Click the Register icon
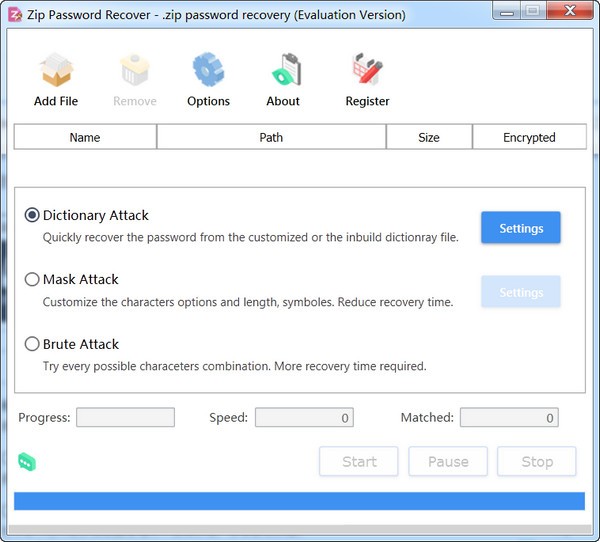This screenshot has height=542, width=600. click(x=367, y=72)
